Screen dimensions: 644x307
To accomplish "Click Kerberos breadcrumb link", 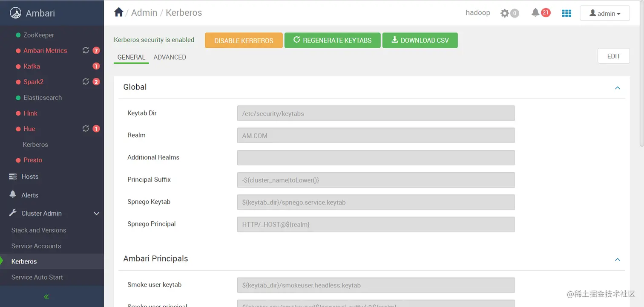I will pyautogui.click(x=184, y=13).
